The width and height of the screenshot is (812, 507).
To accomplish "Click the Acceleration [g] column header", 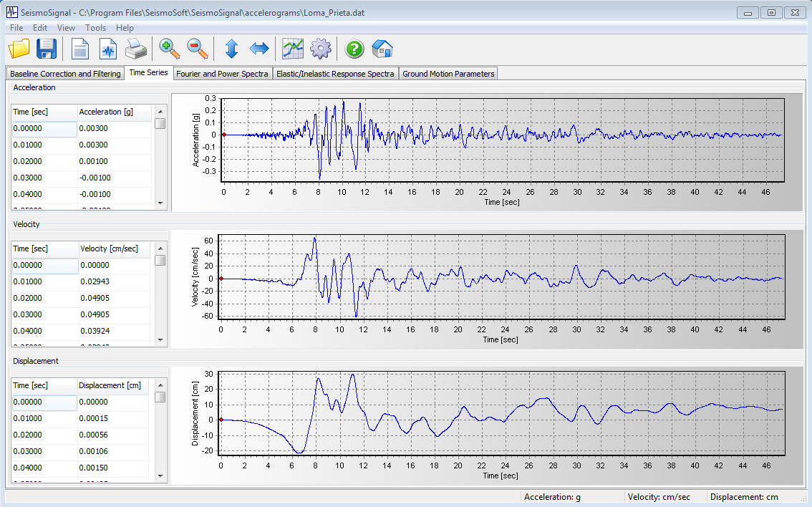I will tap(115, 112).
